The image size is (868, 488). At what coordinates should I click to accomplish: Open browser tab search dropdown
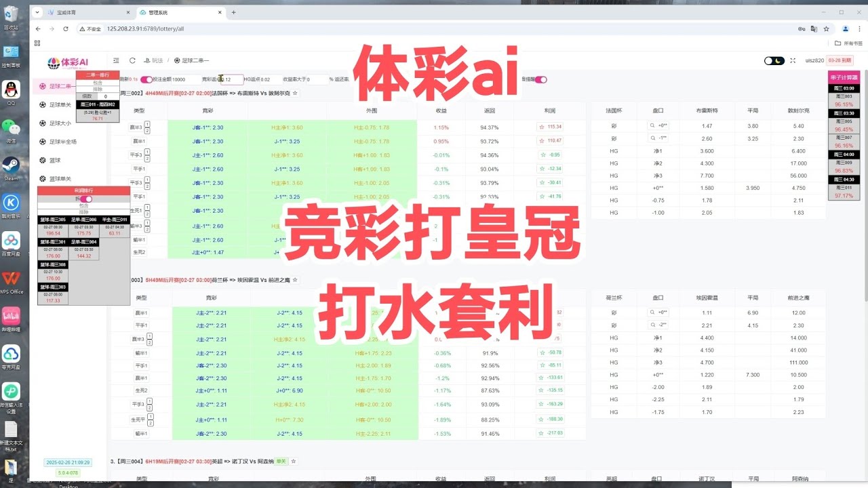point(36,12)
